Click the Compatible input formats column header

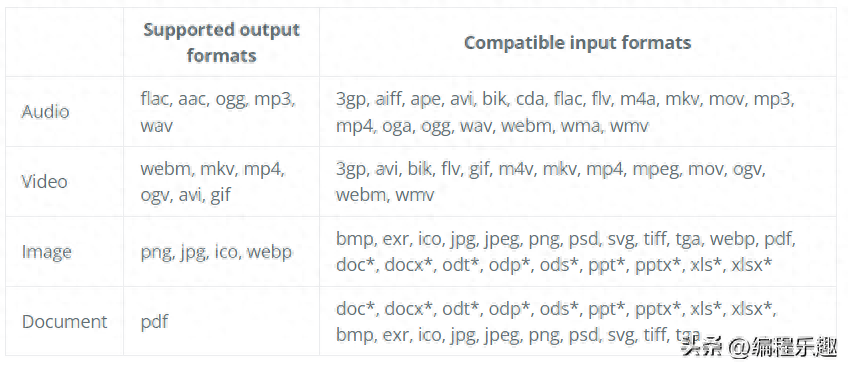pos(578,42)
